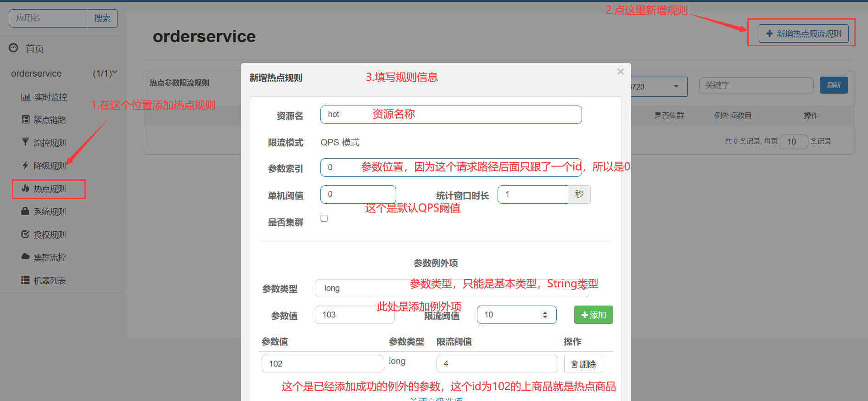The height and width of the screenshot is (401, 868).
Task: Open the 首页 dashboard icon
Action: point(13,48)
